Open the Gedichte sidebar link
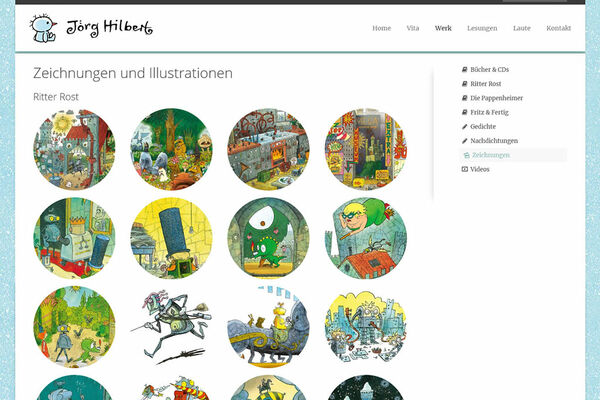The height and width of the screenshot is (400, 600). tap(483, 126)
